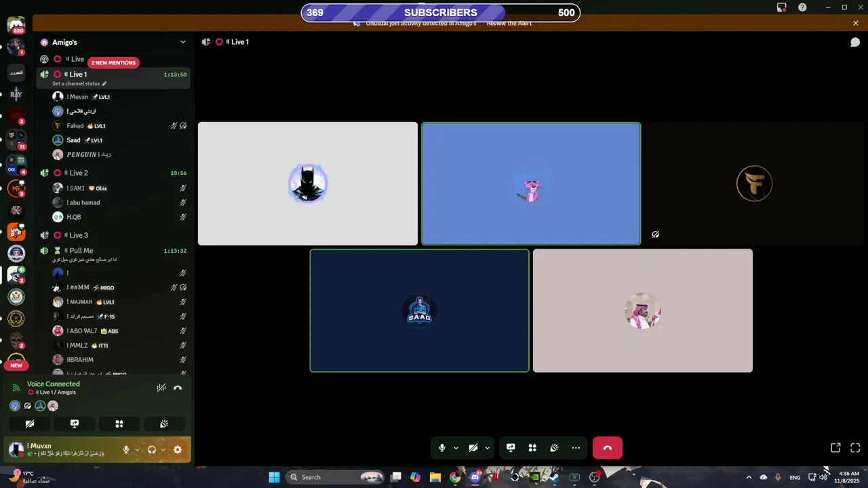This screenshot has width=868, height=488.
Task: Click the taskbar Search box
Action: [335, 477]
